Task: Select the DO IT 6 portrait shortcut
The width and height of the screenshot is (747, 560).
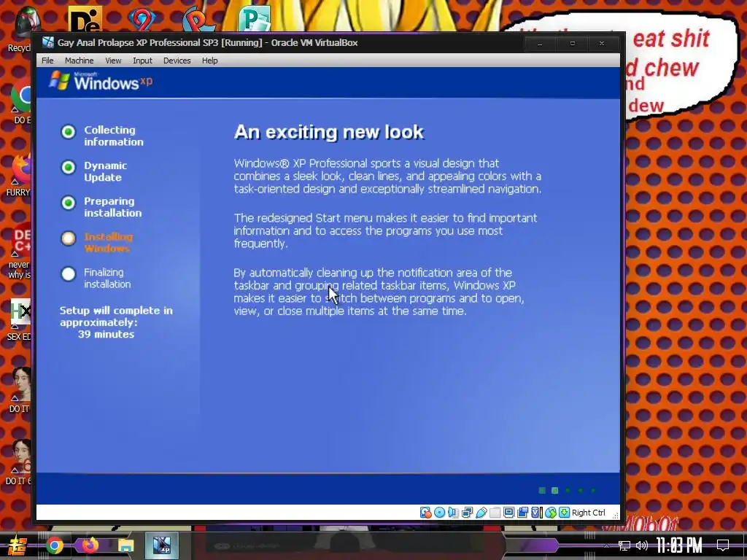Action: point(19,463)
